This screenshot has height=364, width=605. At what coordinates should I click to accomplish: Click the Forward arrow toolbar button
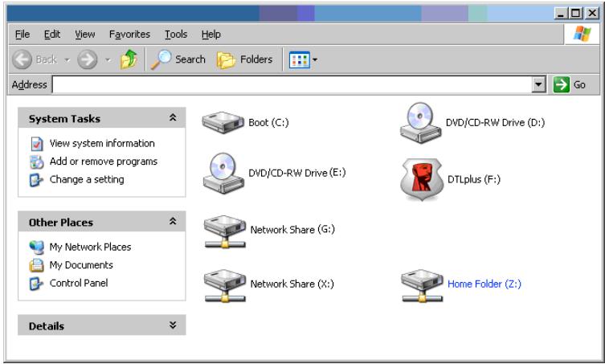(x=88, y=59)
